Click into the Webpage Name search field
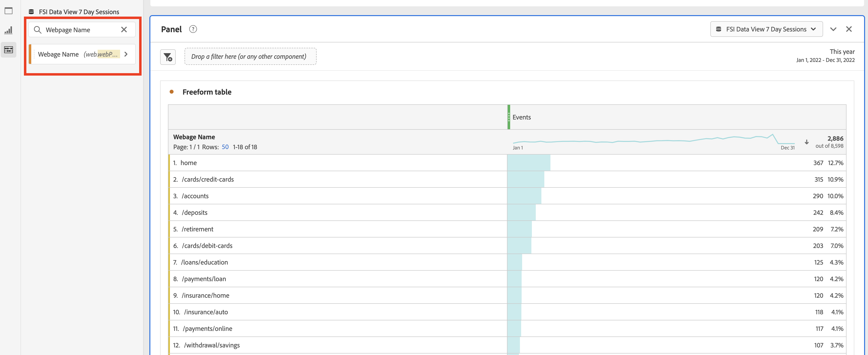This screenshot has height=355, width=868. [82, 30]
